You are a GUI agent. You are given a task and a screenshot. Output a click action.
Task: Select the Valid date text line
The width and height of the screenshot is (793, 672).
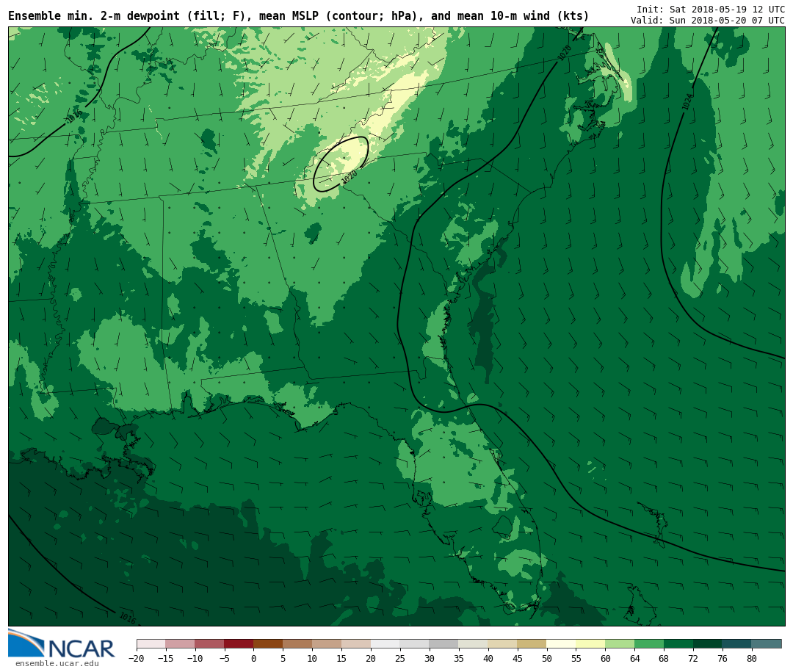tap(707, 21)
